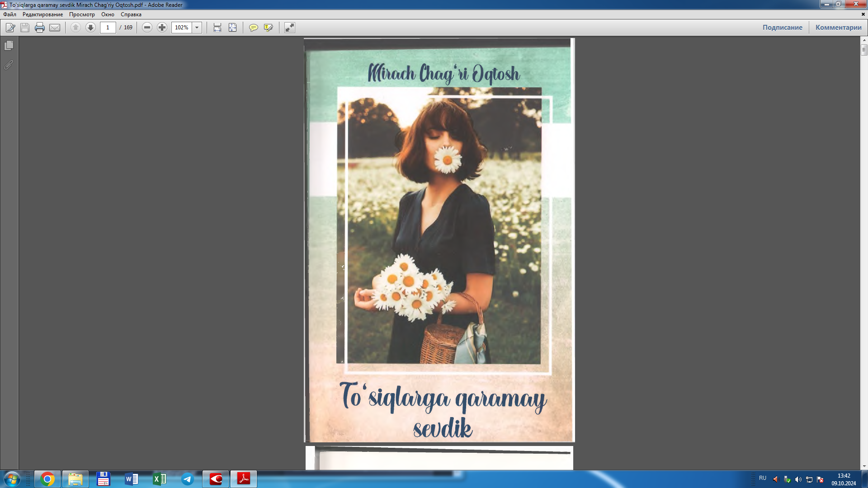The height and width of the screenshot is (488, 868).
Task: Open the Page Thumbnails panel
Action: point(7,45)
